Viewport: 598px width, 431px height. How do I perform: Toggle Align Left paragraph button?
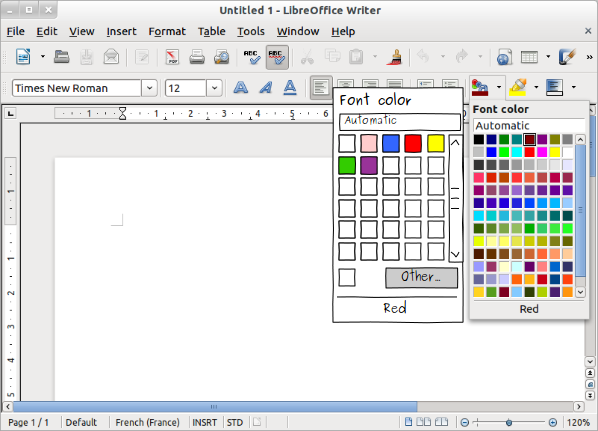(x=321, y=88)
